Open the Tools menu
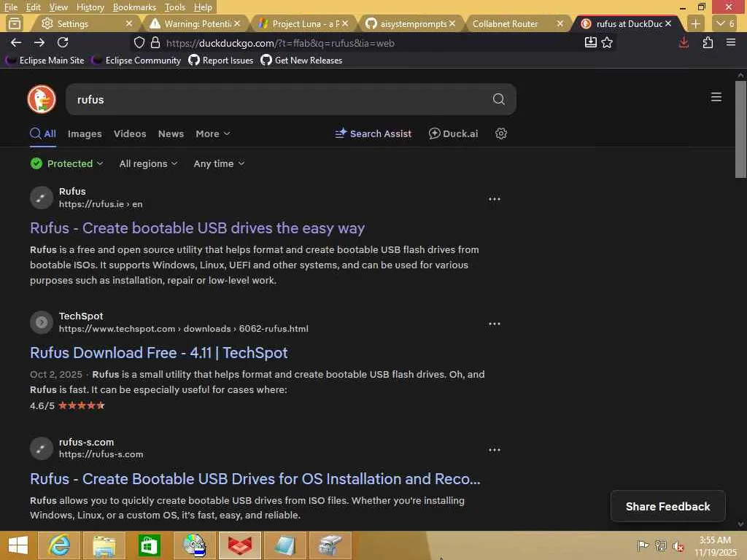 tap(174, 7)
